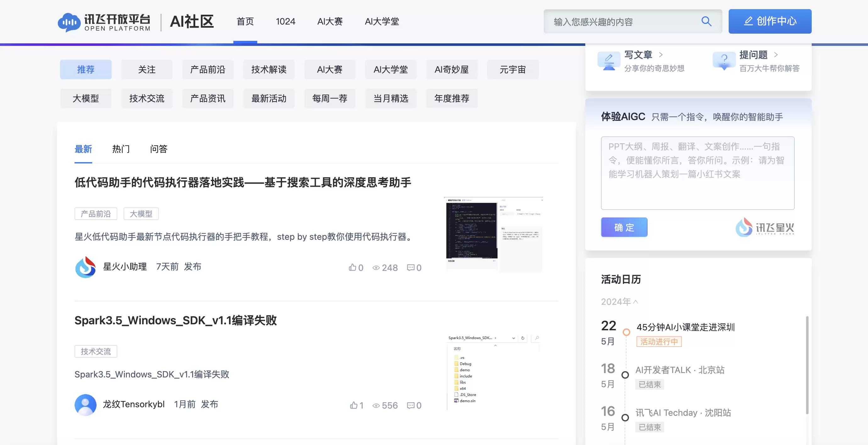868x445 pixels.
Task: Click the 产品前沿 tag on first article
Action: 96,214
